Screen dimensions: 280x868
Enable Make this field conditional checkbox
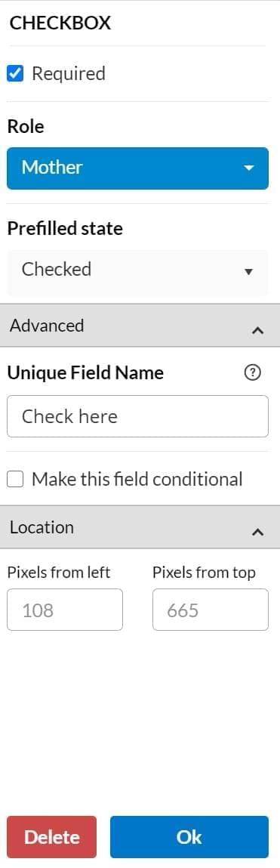coord(15,480)
